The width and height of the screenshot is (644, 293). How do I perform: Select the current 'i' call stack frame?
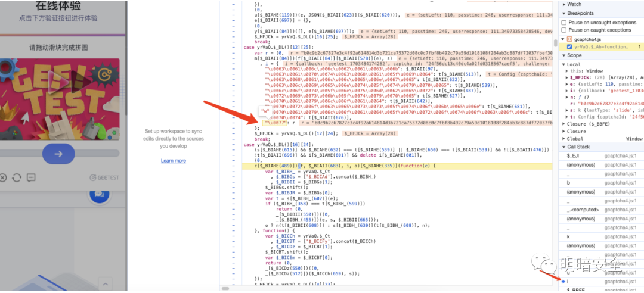point(601,282)
